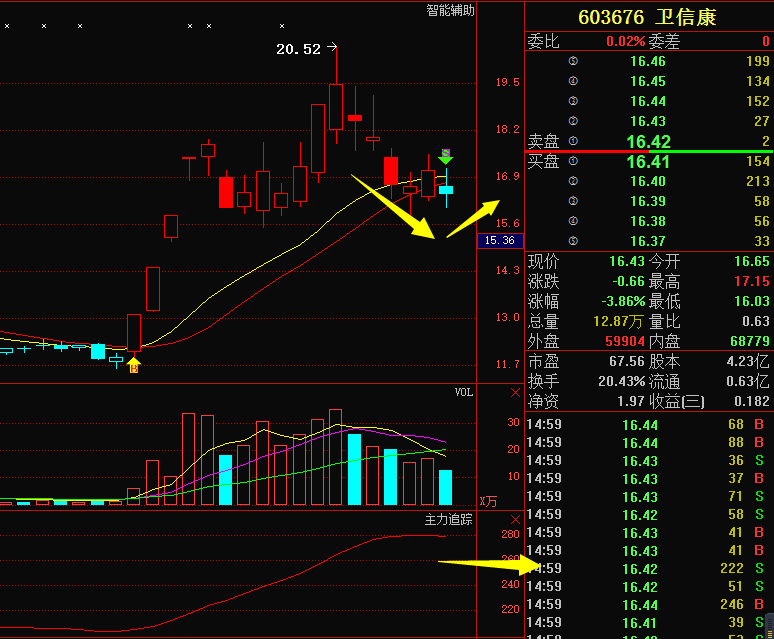Click the yellow B buy-signal arrow marker
774x639 pixels.
(x=134, y=366)
